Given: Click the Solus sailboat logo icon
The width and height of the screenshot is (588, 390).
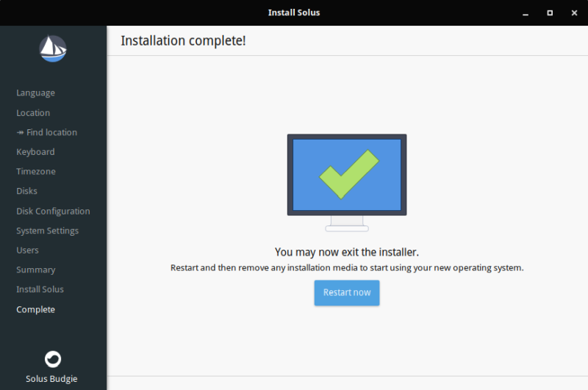Looking at the screenshot, I should (x=53, y=48).
